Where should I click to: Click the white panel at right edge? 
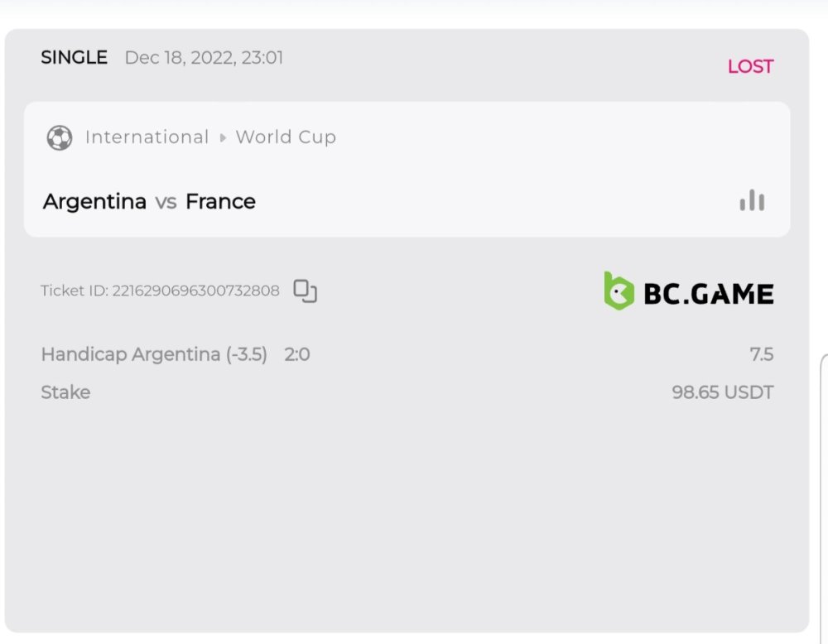(824, 497)
